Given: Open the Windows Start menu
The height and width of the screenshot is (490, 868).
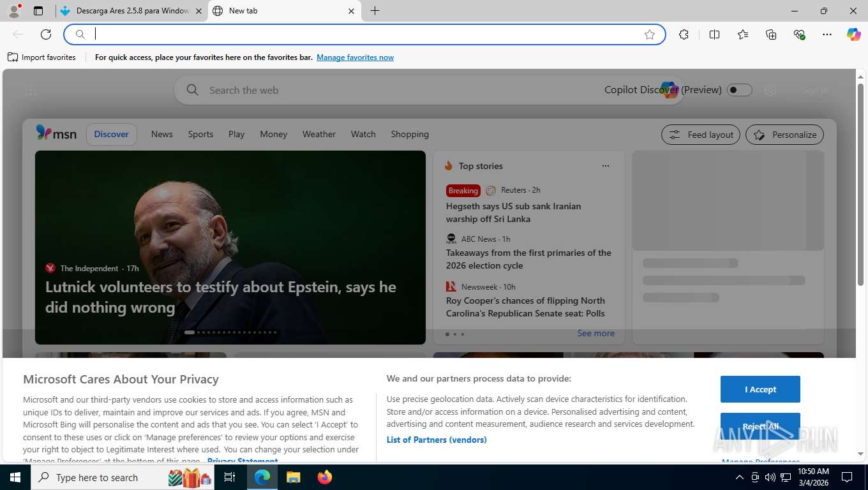Looking at the screenshot, I should coord(15,477).
